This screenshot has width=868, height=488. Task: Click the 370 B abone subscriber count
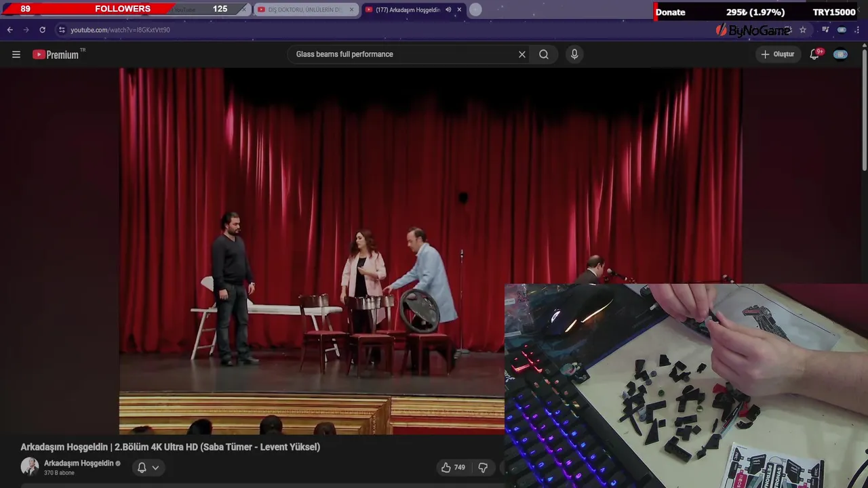pyautogui.click(x=59, y=473)
